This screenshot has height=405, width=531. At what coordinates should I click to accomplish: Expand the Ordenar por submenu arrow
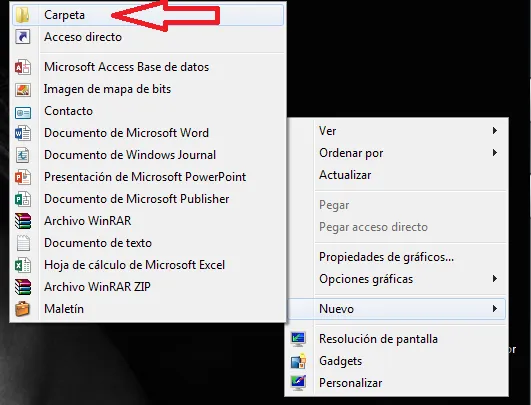tap(495, 153)
